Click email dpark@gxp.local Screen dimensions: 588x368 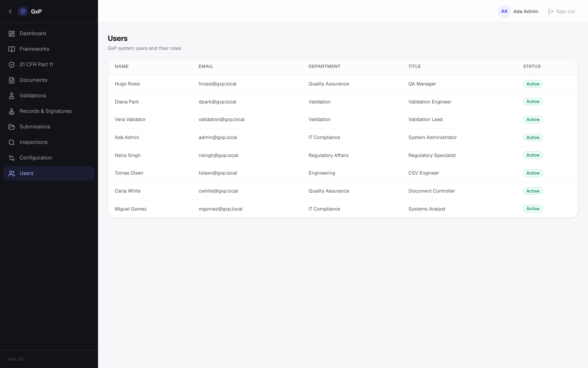tap(217, 102)
